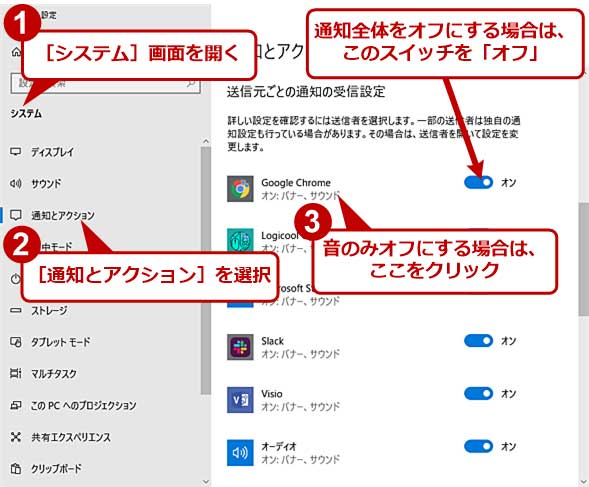Click the sidebar vertical scrollbar thumb
This screenshot has height=487, width=589.
pyautogui.click(x=205, y=271)
